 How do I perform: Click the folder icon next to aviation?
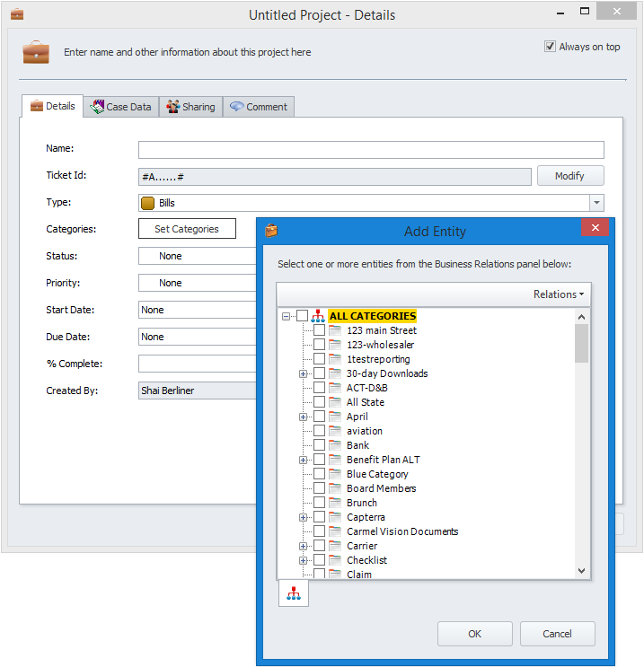click(x=335, y=431)
